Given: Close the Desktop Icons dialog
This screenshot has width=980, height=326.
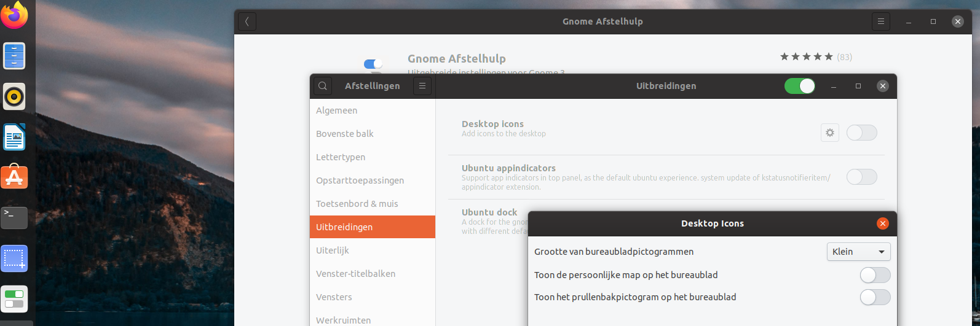Looking at the screenshot, I should [883, 223].
